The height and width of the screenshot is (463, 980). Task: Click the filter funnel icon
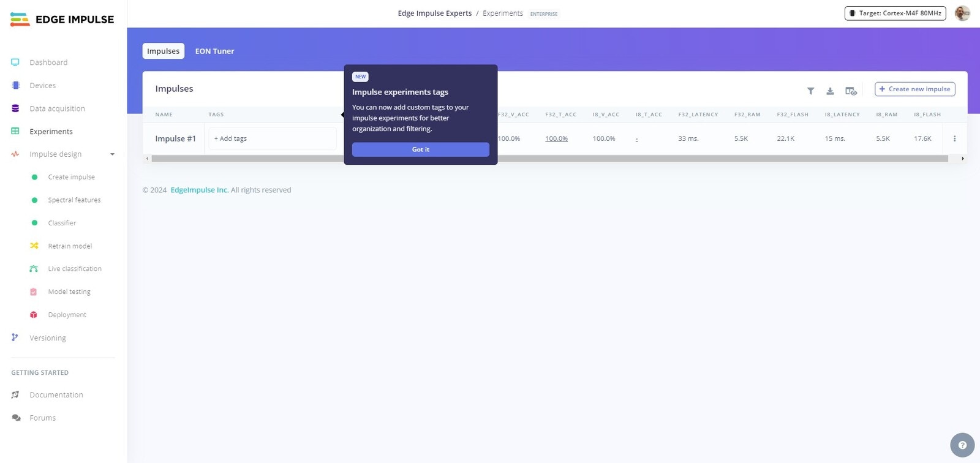coord(810,91)
